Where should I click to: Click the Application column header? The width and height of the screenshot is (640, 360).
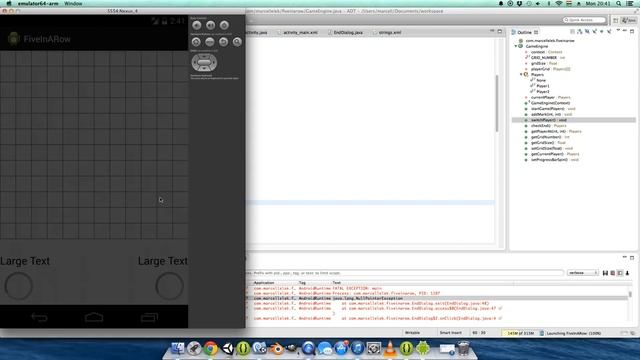[264, 282]
